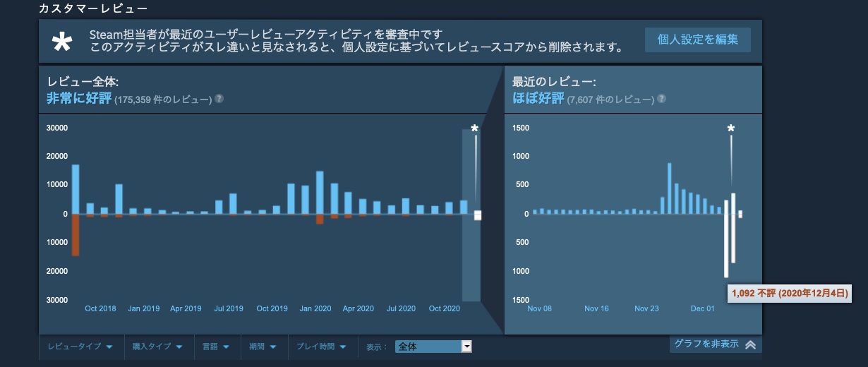Click the Nov 08 axis label
Viewport: 868px width, 367px height.
point(540,308)
